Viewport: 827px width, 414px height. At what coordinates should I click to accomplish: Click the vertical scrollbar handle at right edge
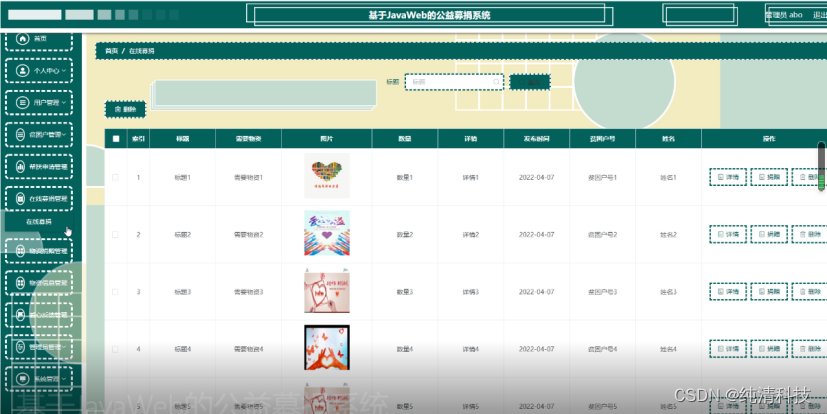(x=821, y=166)
